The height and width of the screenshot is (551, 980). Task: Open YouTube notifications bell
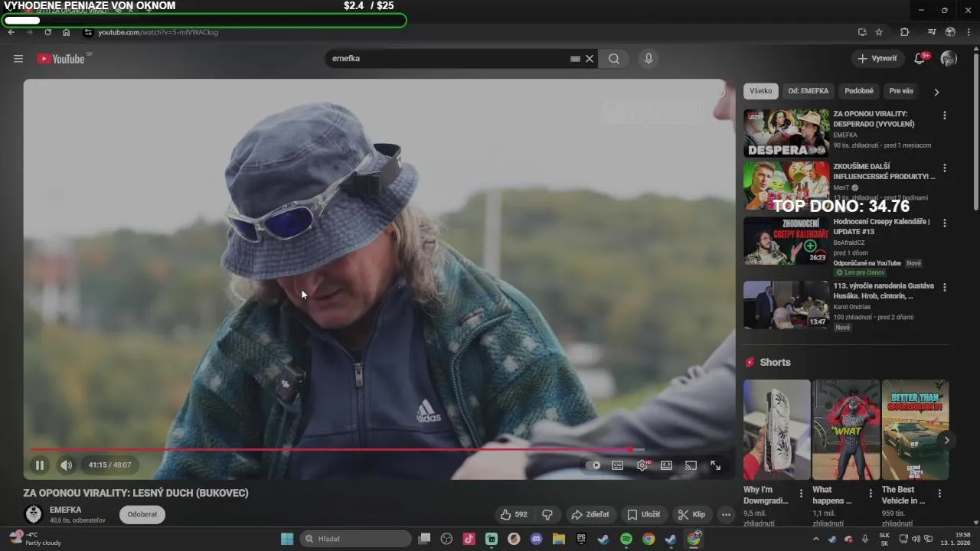pos(920,59)
